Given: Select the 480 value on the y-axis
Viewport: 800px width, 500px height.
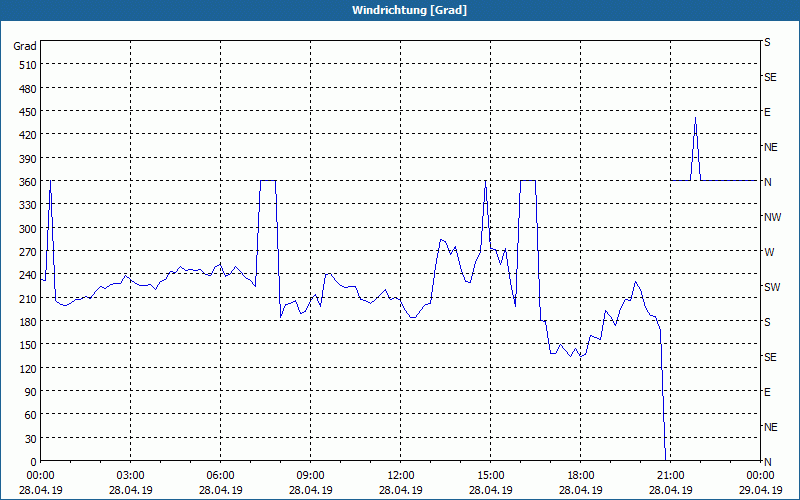Looking at the screenshot, I should coord(29,89).
